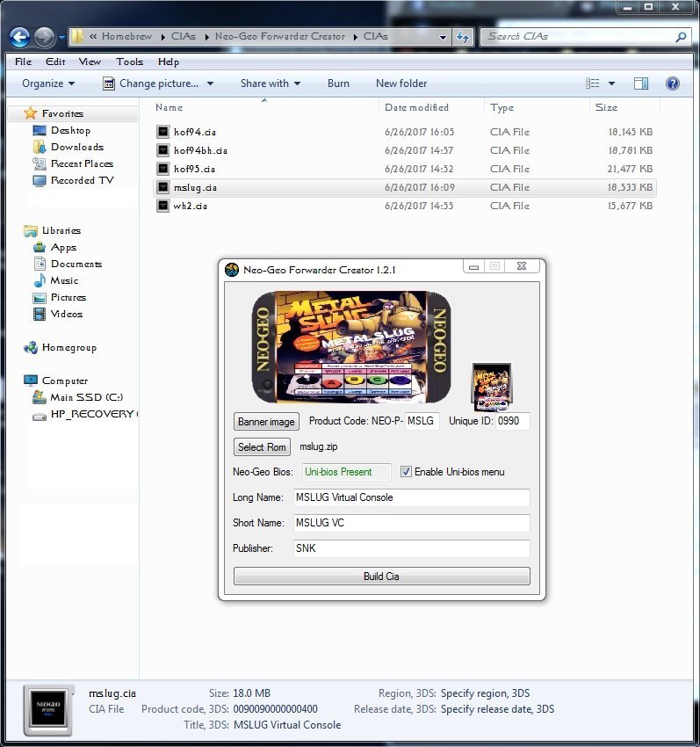Open the recent locations dropdown beside forward arrow
The width and height of the screenshot is (700, 747).
pos(61,37)
